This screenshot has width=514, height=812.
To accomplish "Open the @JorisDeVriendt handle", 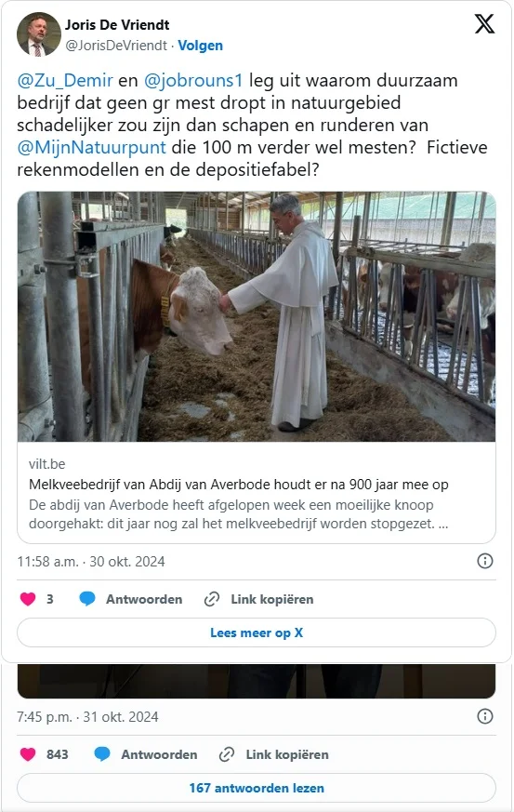I will click(116, 46).
